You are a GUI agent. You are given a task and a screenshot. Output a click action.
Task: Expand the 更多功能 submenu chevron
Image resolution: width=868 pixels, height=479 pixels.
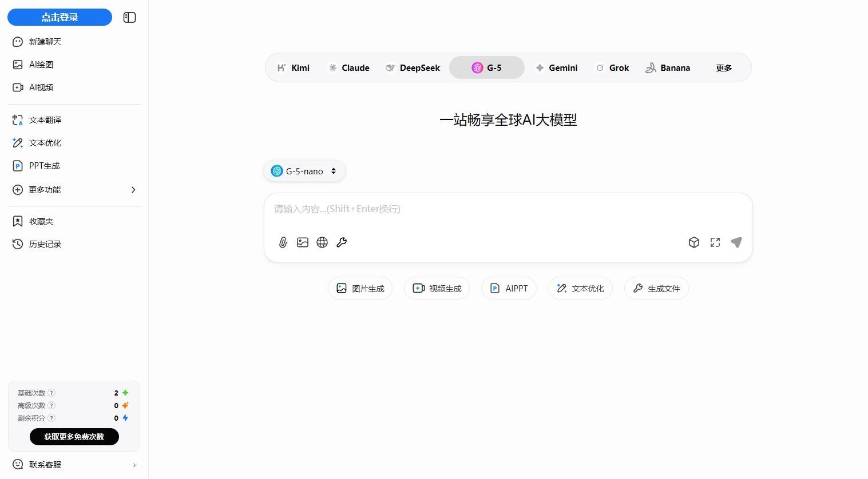click(x=133, y=190)
